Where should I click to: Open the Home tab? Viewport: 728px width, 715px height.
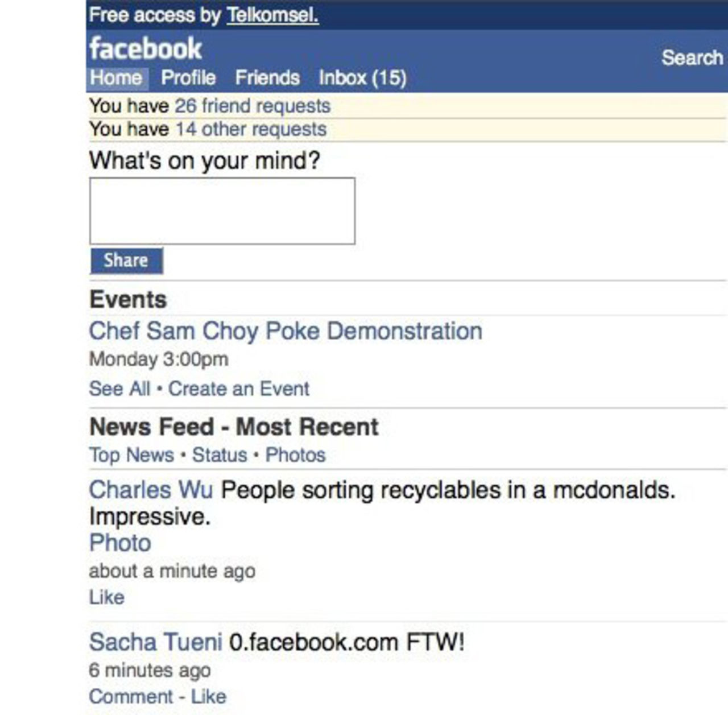coord(115,77)
